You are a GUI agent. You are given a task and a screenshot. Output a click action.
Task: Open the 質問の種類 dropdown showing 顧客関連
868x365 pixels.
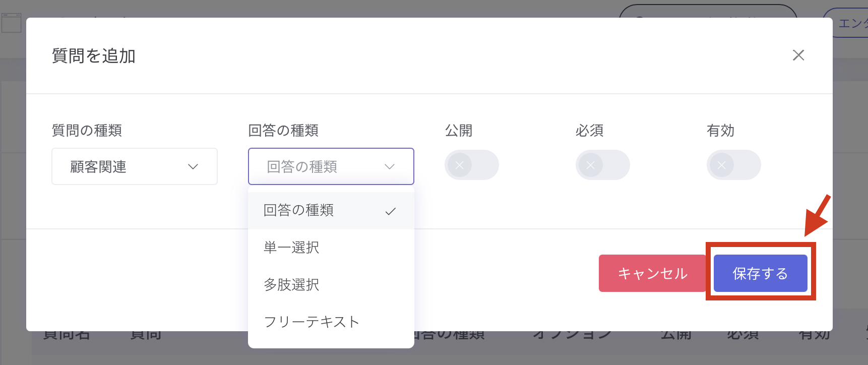pos(134,166)
